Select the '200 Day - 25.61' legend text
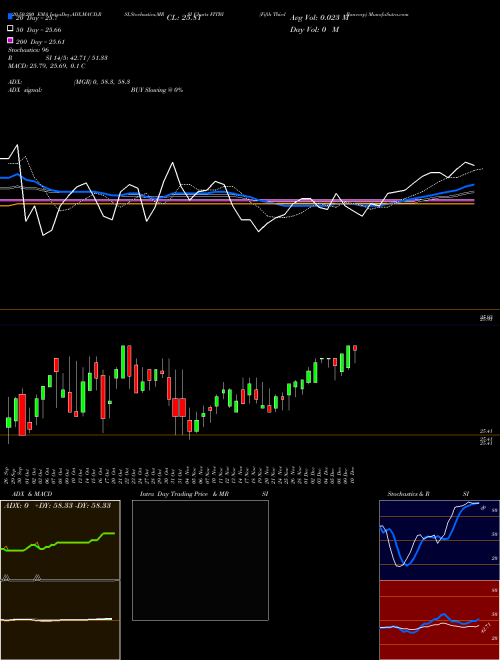500x660 pixels. [x=40, y=42]
